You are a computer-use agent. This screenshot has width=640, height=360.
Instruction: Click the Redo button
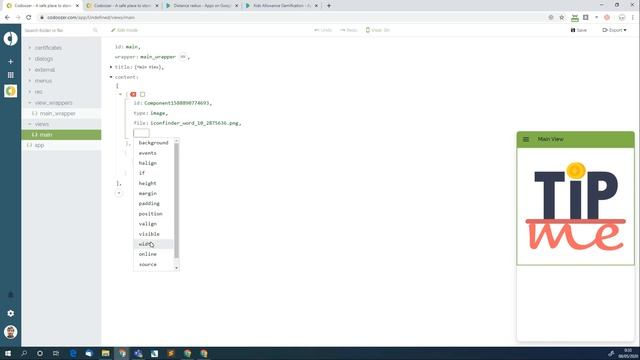pyautogui.click(x=349, y=30)
